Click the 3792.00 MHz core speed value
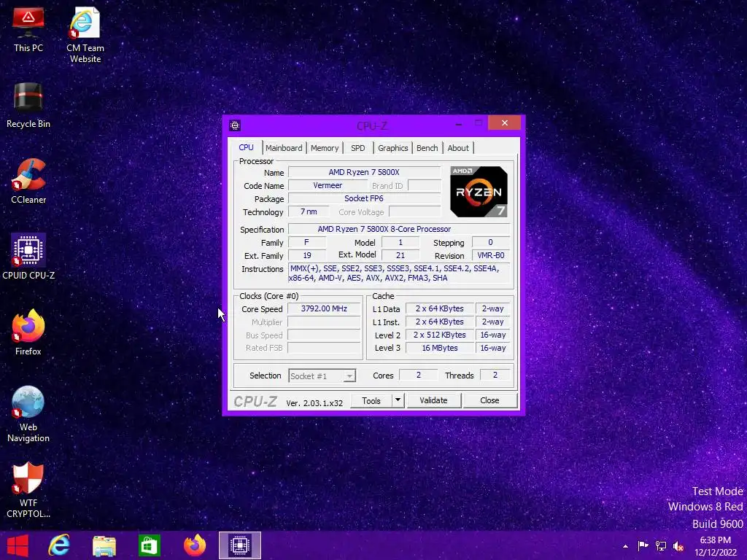 pos(324,308)
